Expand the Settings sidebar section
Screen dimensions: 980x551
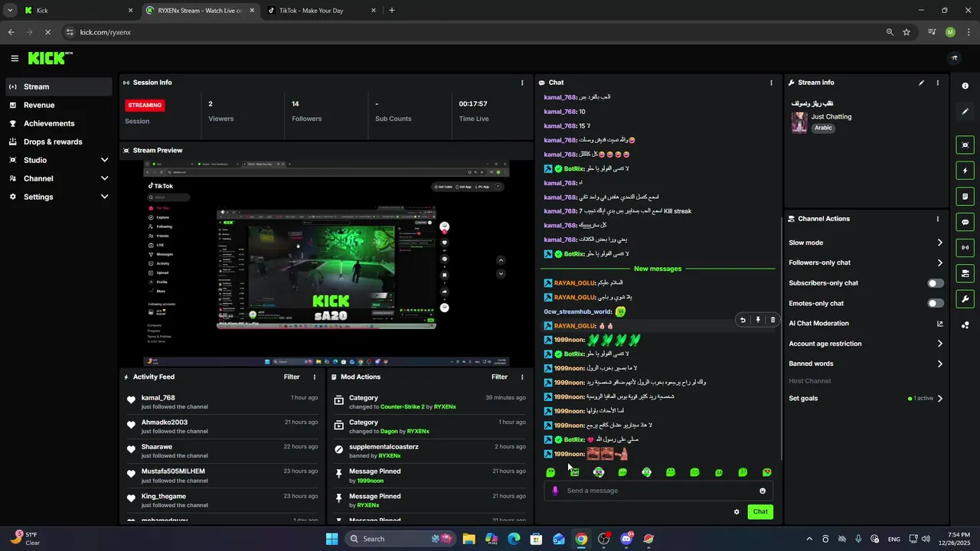click(x=105, y=197)
